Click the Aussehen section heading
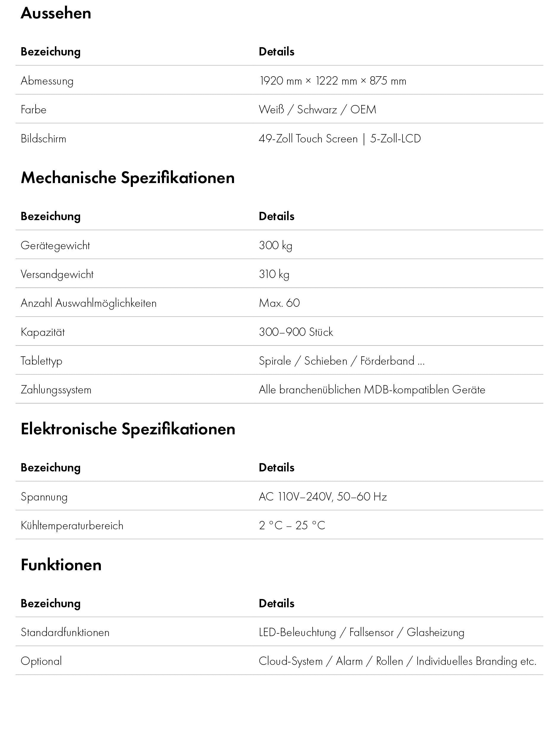 [56, 13]
